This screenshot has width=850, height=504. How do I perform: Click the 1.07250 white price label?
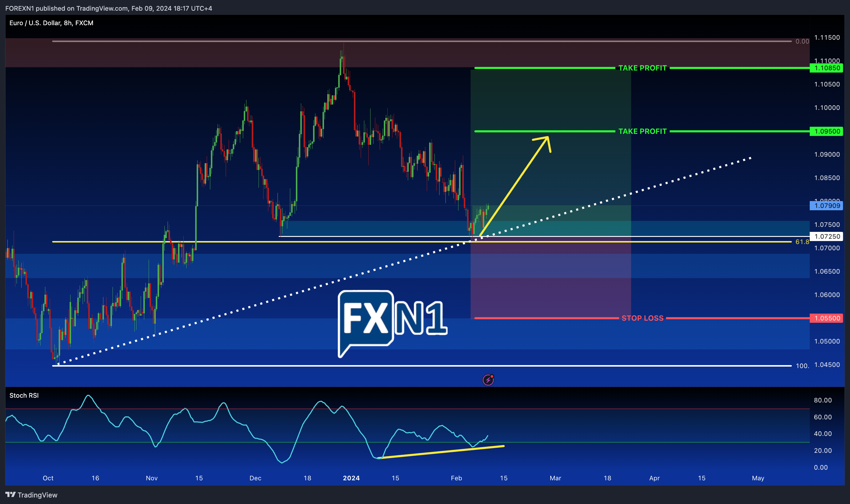point(826,236)
